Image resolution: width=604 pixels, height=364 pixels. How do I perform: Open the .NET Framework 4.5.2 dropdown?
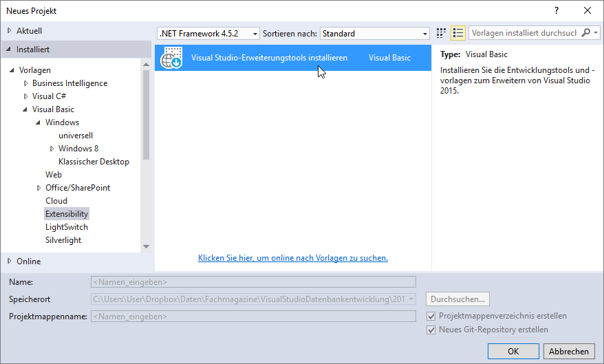pyautogui.click(x=208, y=34)
